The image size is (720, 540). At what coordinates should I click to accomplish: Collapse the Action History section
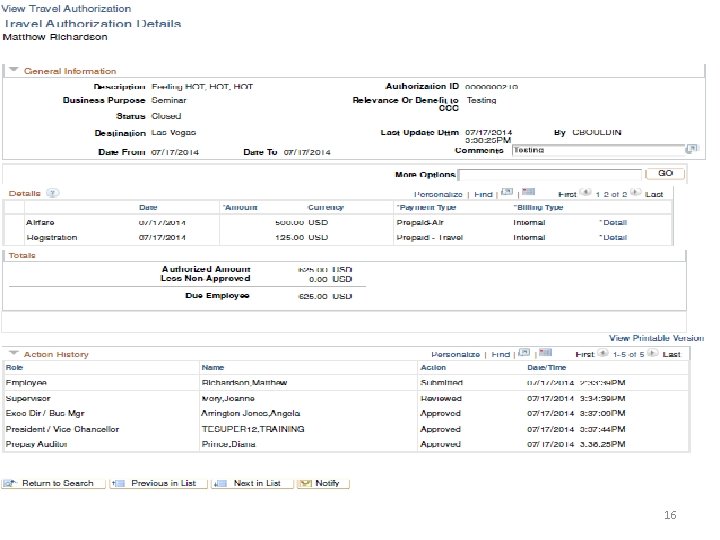pos(14,353)
